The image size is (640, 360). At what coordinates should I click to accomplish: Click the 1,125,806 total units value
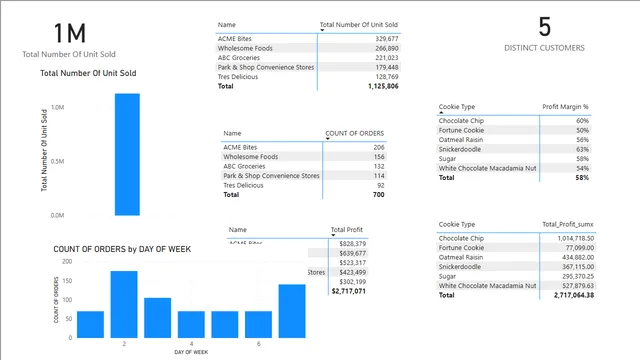(383, 86)
